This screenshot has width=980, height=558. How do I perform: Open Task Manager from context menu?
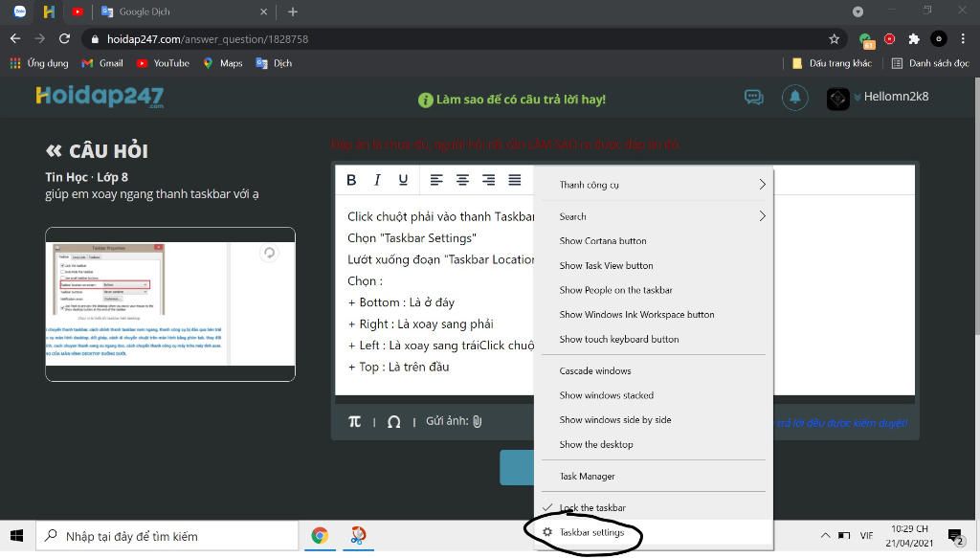point(653,476)
